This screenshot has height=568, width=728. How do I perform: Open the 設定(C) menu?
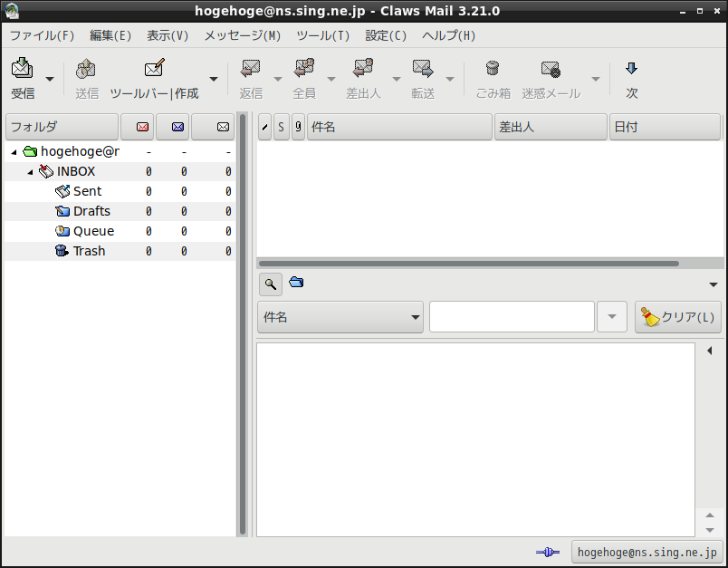point(386,35)
